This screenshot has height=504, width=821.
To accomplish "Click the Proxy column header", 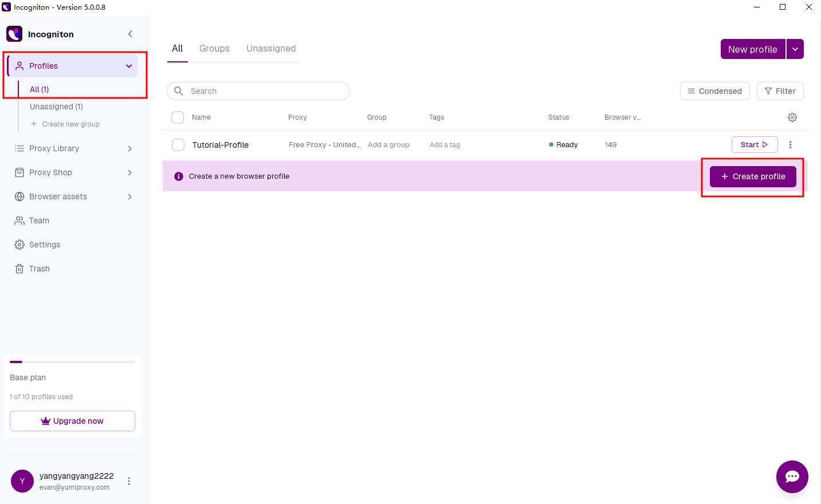I will 297,117.
